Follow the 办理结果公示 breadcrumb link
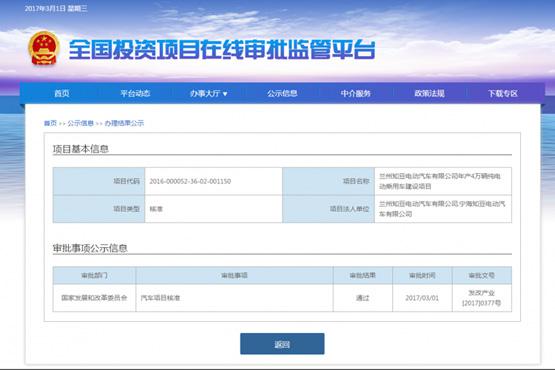This screenshot has height=370, width=555. click(x=124, y=123)
